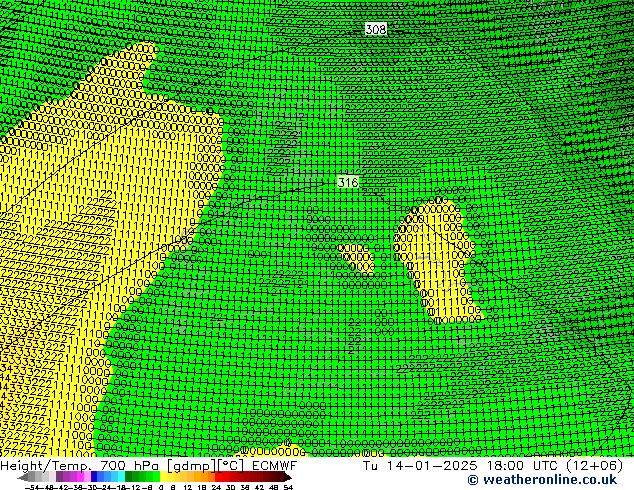The width and height of the screenshot is (634, 490).
Task: Click the orange swatch in the temperature legend
Action: point(205,477)
